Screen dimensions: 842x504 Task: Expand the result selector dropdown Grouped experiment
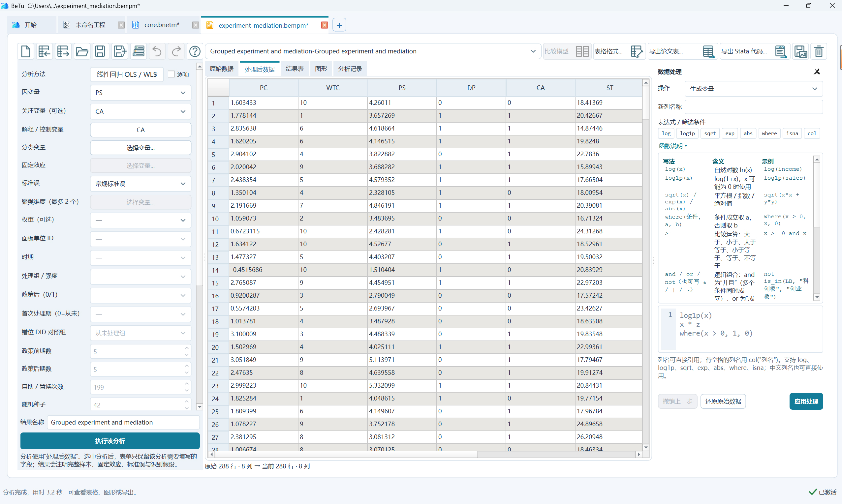(x=373, y=51)
